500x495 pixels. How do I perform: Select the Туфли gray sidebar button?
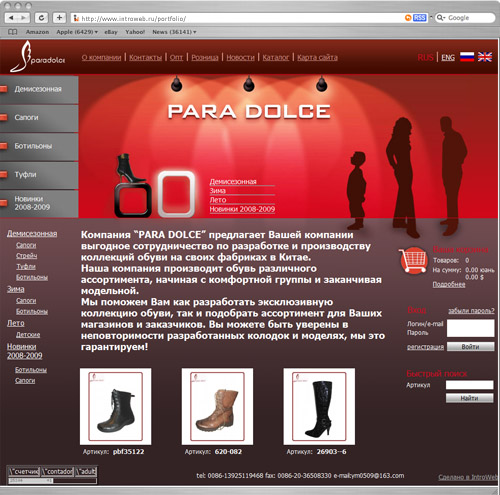(39, 175)
